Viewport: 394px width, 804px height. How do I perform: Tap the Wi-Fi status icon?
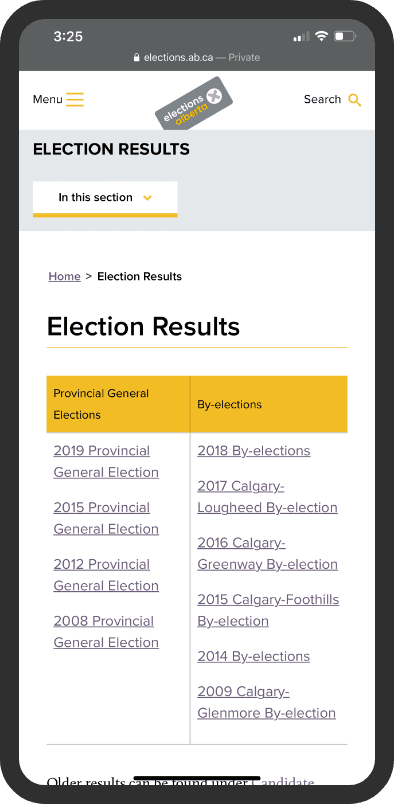point(321,36)
